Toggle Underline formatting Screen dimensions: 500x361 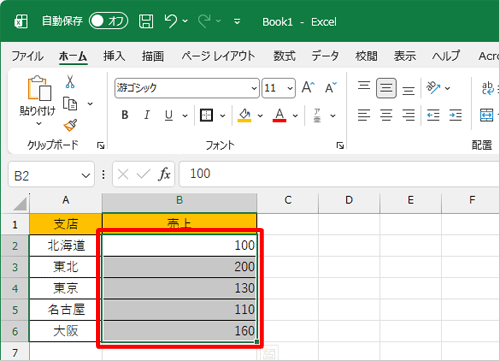point(169,115)
